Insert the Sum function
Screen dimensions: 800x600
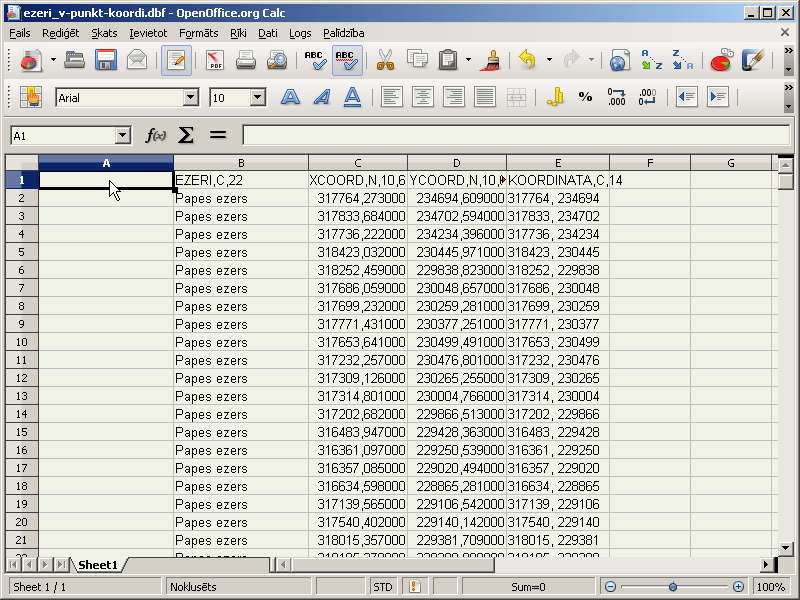tap(186, 136)
